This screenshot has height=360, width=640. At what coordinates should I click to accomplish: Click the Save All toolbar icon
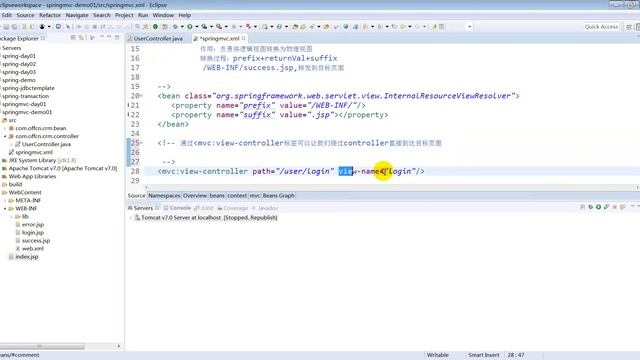pyautogui.click(x=14, y=27)
